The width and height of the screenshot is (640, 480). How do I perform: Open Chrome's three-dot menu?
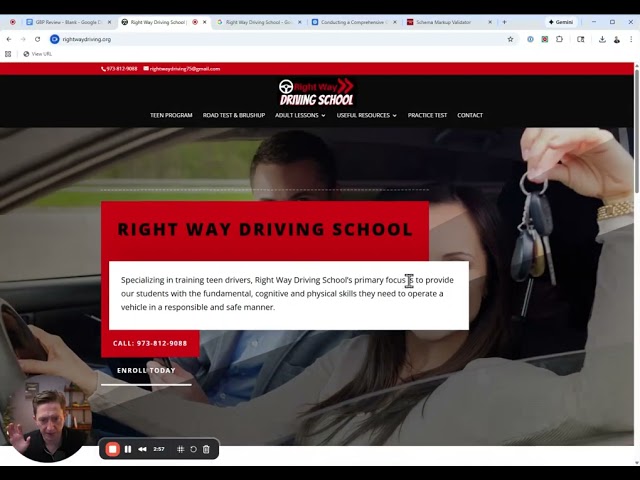[631, 39]
